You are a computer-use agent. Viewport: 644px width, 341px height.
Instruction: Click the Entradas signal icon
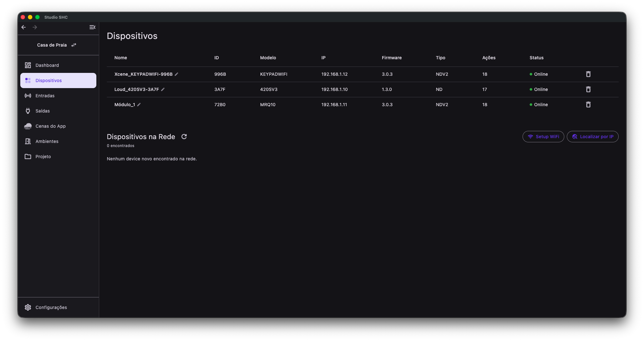tap(28, 96)
